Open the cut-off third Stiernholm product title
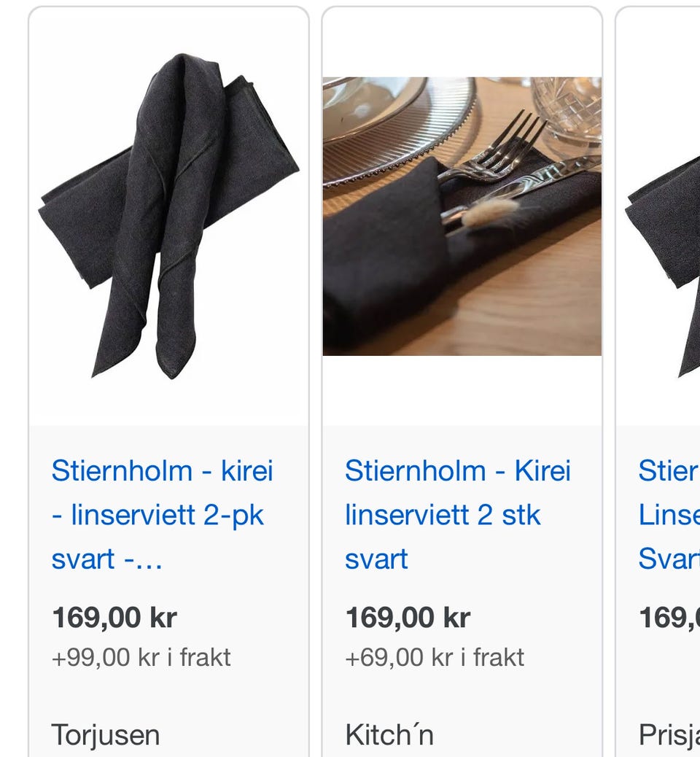The height and width of the screenshot is (757, 700). click(669, 515)
